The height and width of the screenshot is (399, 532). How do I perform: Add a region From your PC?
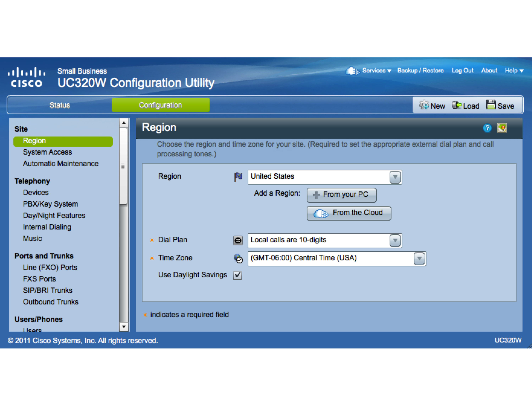coord(342,195)
